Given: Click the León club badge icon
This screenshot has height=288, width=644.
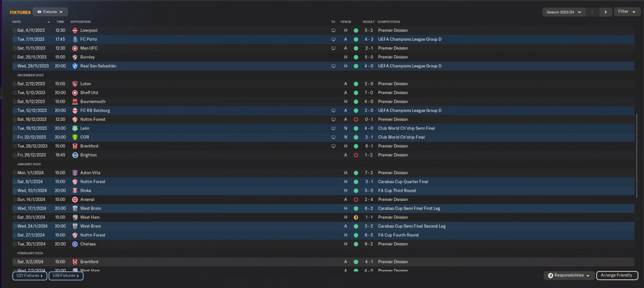Looking at the screenshot, I should click(x=75, y=128).
